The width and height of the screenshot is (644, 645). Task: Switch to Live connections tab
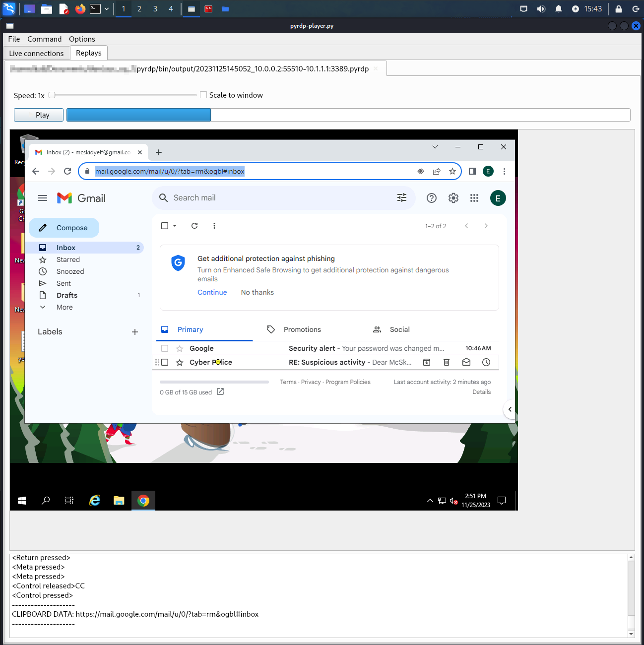[36, 54]
